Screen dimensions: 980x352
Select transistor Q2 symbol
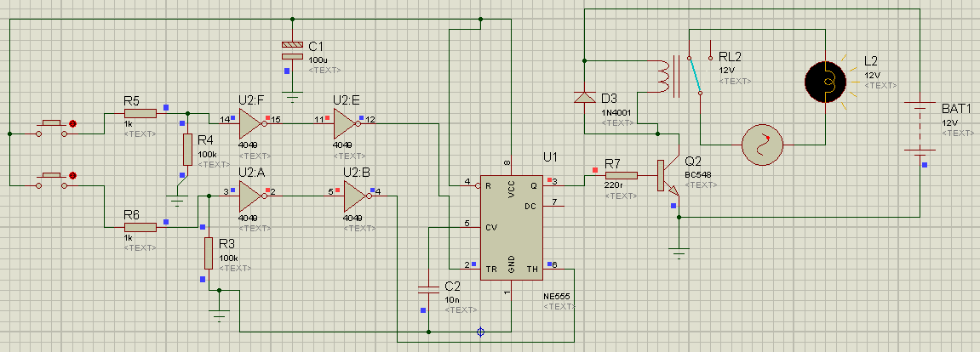tap(668, 176)
